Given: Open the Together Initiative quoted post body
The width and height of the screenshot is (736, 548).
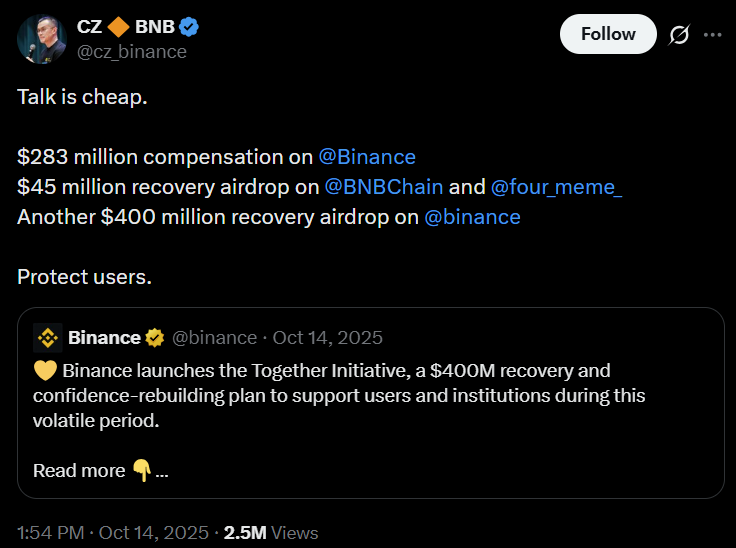Looking at the screenshot, I should click(x=340, y=395).
